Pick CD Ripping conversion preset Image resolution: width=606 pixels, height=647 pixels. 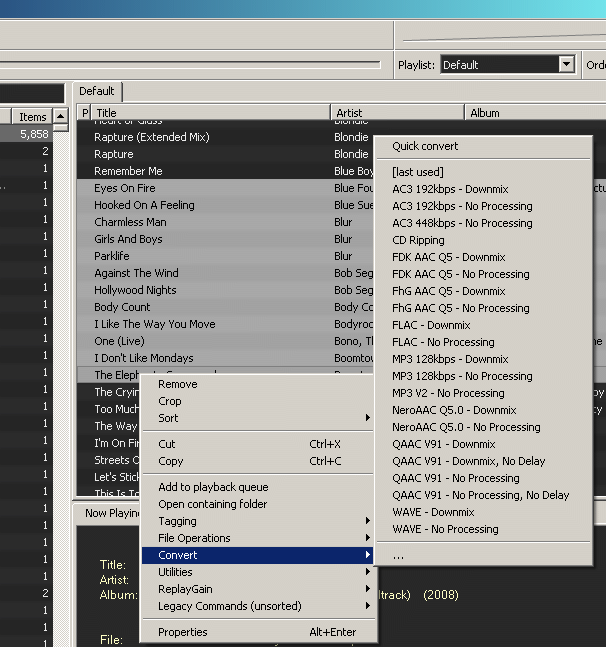coord(418,240)
